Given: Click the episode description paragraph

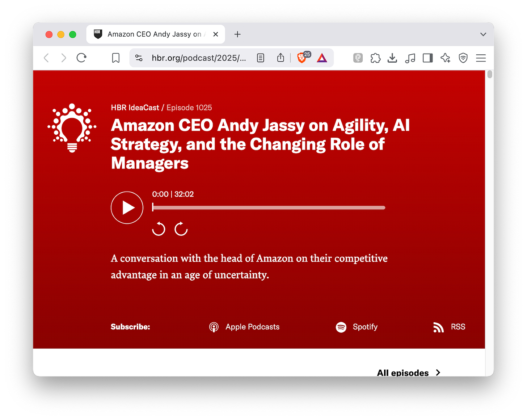Looking at the screenshot, I should coord(249,266).
